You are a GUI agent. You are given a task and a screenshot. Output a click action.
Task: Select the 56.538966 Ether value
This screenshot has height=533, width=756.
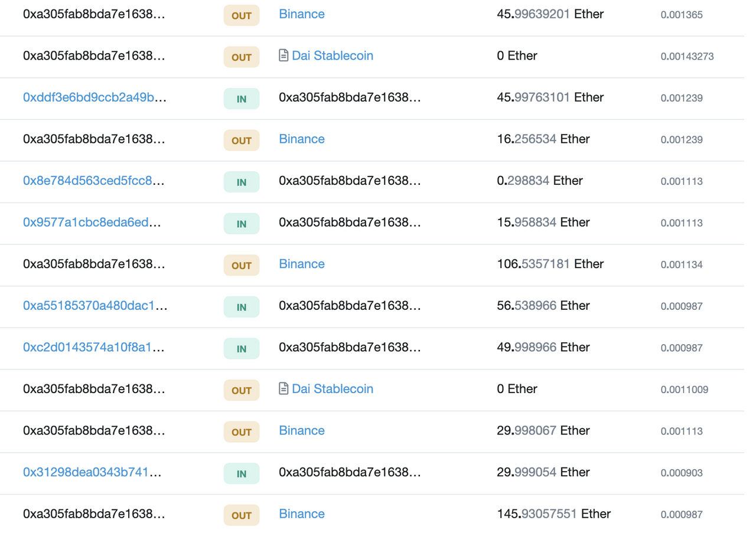(543, 305)
